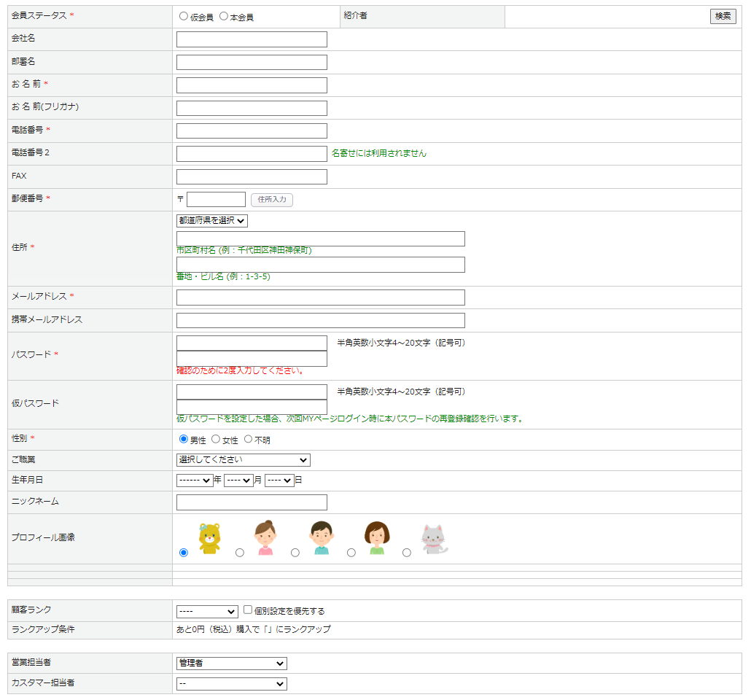The width and height of the screenshot is (751, 700).
Task: Open the 営業担当者 dropdown showing 管理者
Action: [231, 663]
